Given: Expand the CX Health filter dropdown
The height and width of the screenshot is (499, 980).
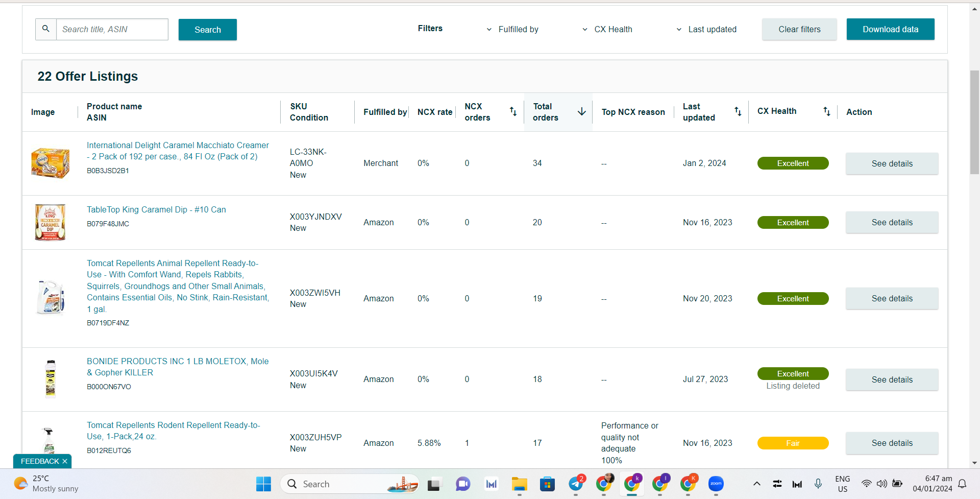Looking at the screenshot, I should tap(607, 29).
